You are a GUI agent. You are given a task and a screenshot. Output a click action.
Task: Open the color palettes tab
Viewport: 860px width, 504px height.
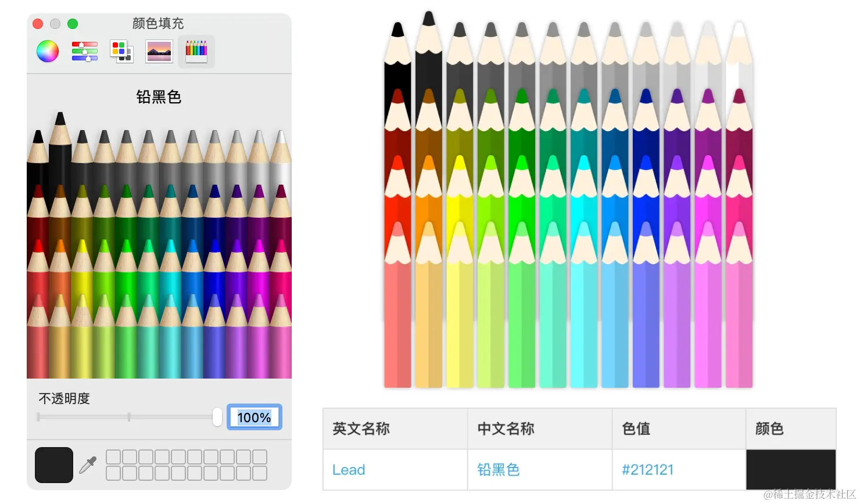tap(122, 52)
